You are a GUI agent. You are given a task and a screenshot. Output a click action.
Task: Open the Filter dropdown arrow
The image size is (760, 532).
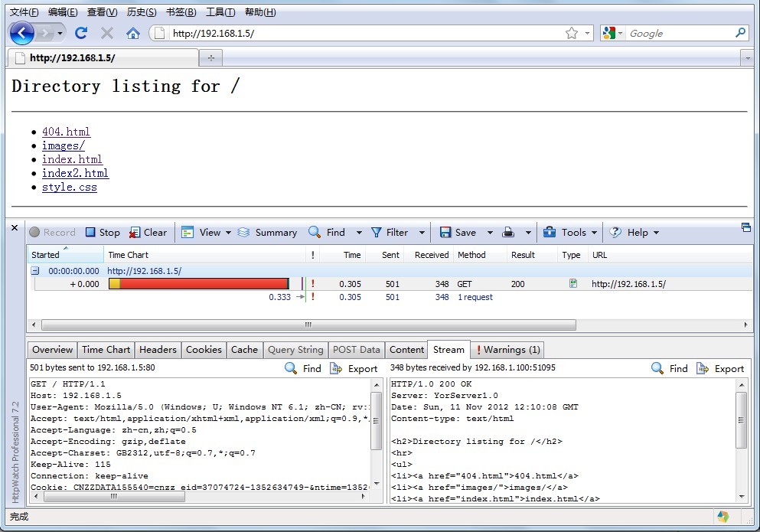pos(422,233)
